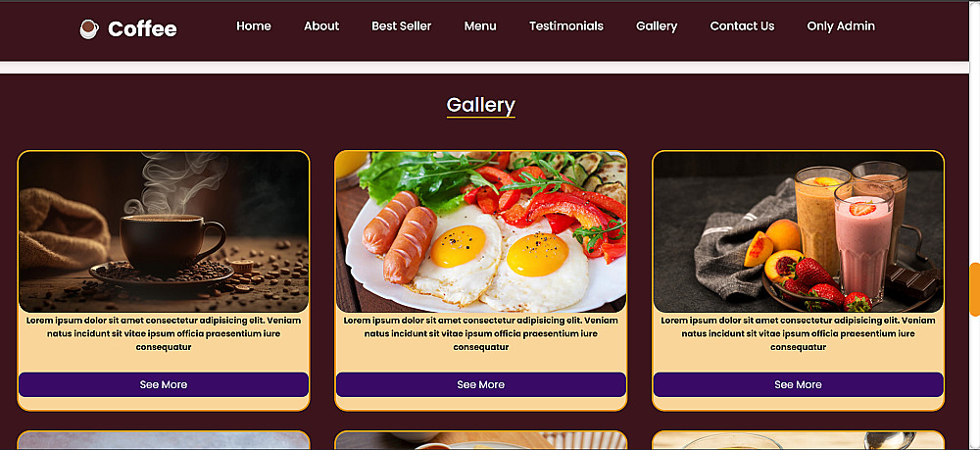Open the Menu nav link
Image resolution: width=980 pixels, height=450 pixels.
tap(480, 26)
